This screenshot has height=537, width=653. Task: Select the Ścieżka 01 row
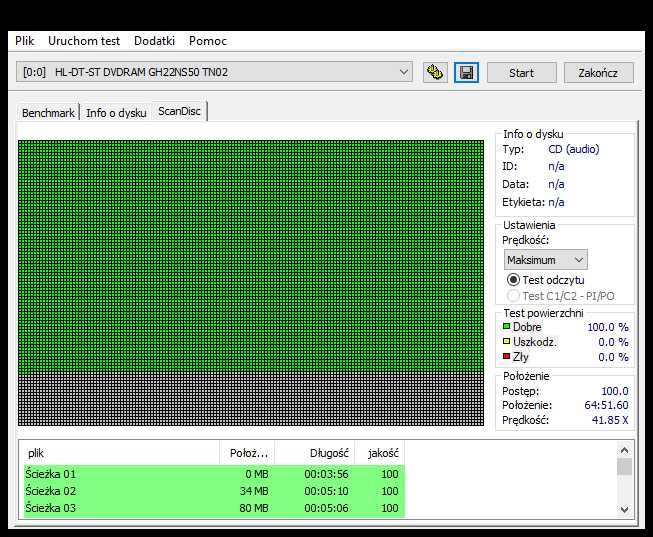point(214,474)
